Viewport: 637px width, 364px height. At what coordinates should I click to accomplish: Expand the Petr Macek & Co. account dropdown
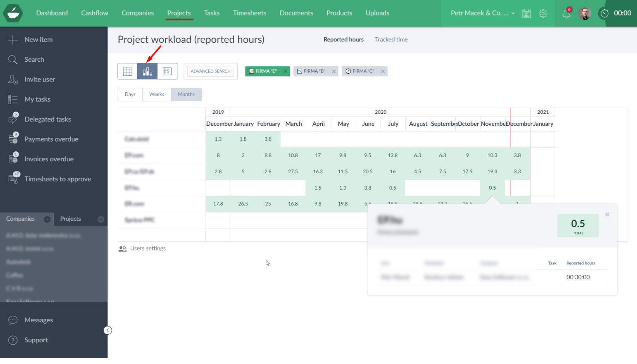coord(483,13)
